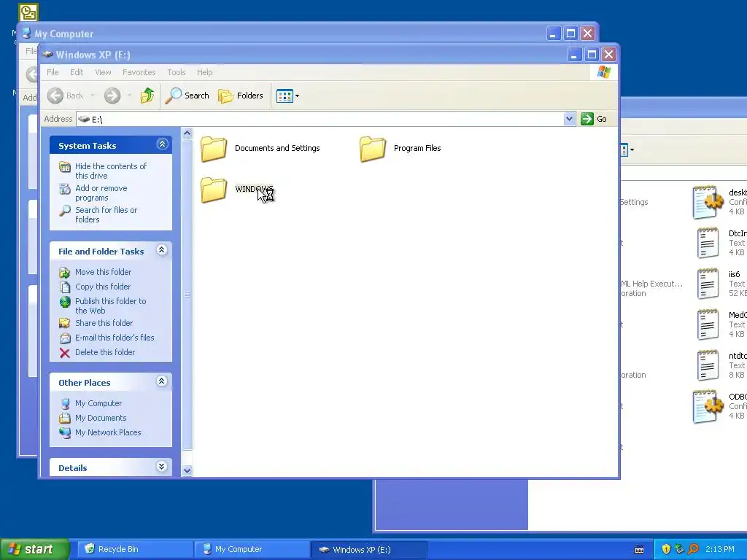Screen dimensions: 747x560
Task: Click the Windows flag logo in toolbar
Action: click(x=604, y=72)
